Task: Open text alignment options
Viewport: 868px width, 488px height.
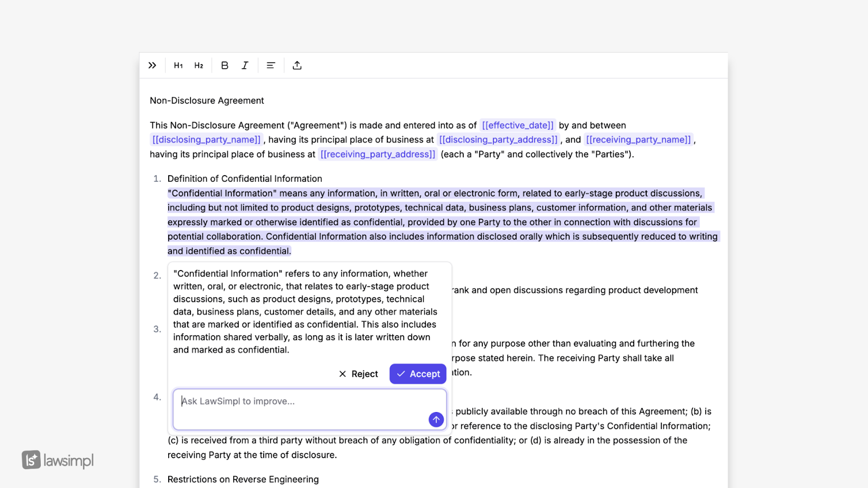Action: coord(271,66)
